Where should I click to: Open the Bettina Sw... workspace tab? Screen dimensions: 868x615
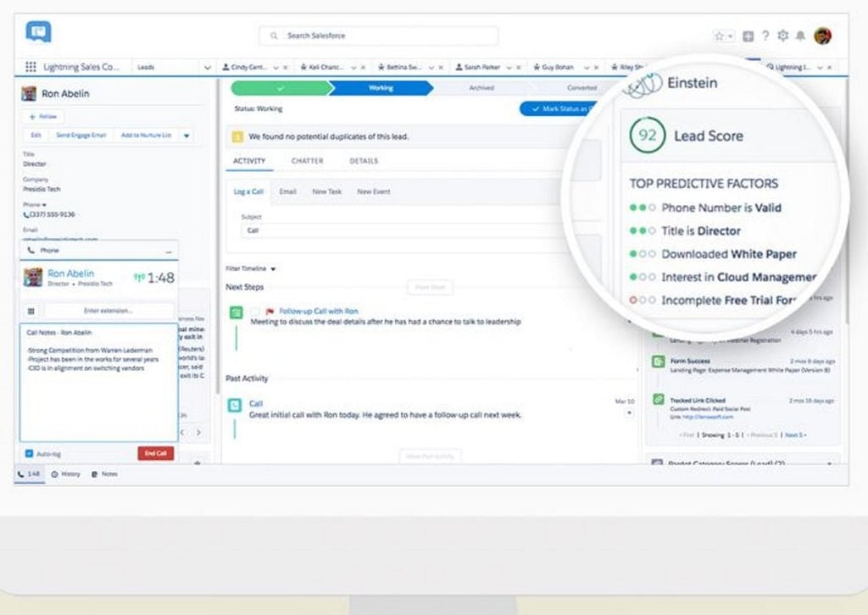coord(403,68)
